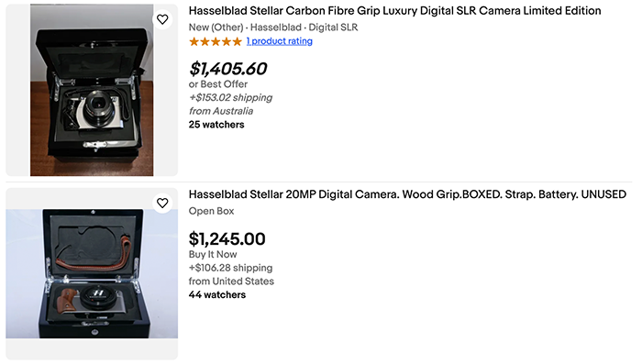Select 'or Best Offer' text
Screen dimensions: 642x364
point(218,84)
